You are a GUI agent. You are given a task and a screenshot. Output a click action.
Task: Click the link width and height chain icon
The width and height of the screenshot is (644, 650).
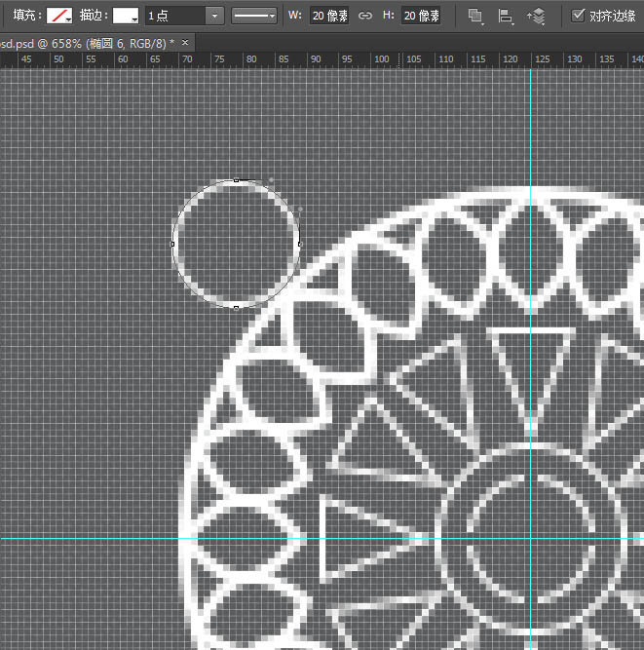pyautogui.click(x=365, y=16)
